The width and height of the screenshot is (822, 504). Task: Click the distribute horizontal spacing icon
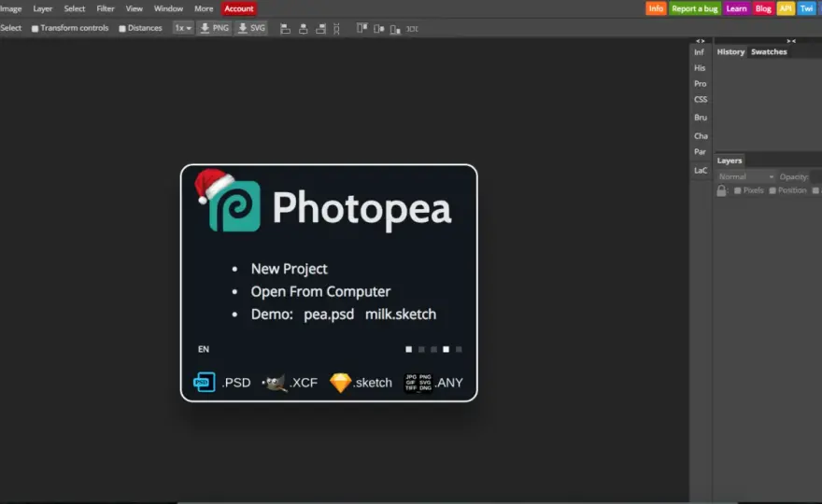(x=412, y=29)
